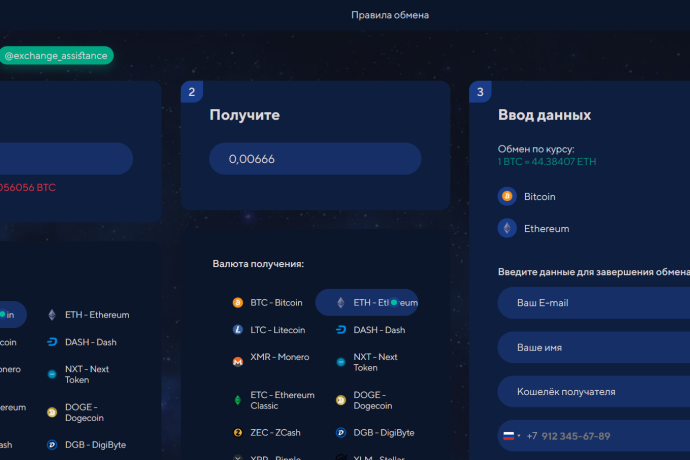
Task: Edit the receive amount field showing 0,00666
Action: tap(315, 158)
